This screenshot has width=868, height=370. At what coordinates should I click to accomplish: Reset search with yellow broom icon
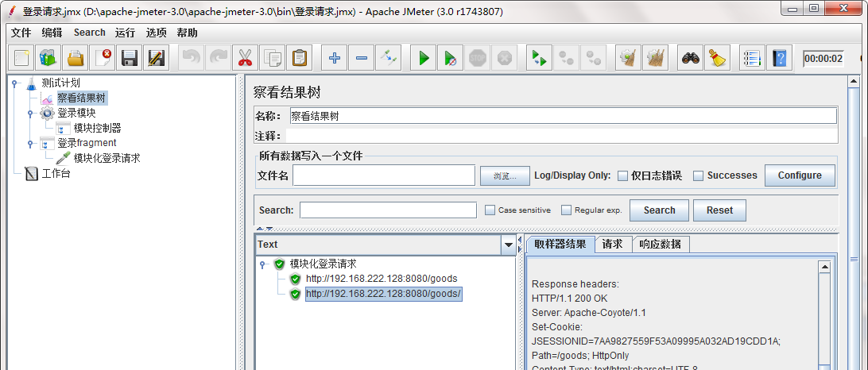718,57
